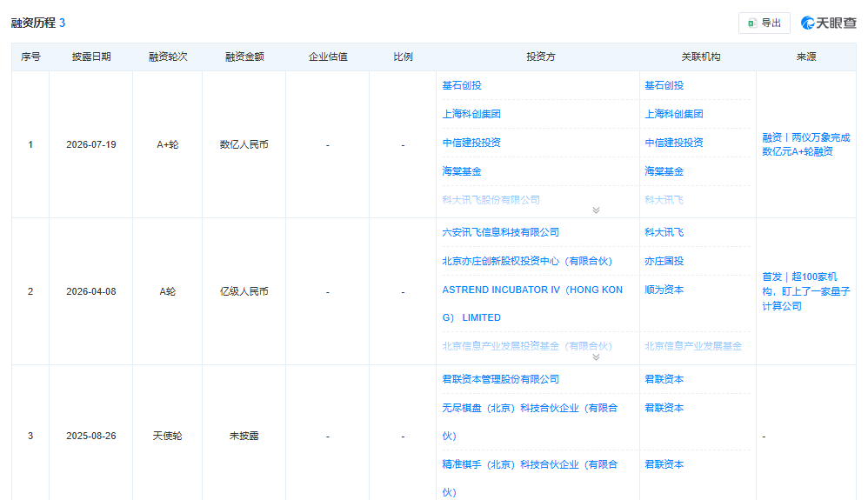Click the 企业估值 column header
The image size is (868, 500).
(328, 57)
